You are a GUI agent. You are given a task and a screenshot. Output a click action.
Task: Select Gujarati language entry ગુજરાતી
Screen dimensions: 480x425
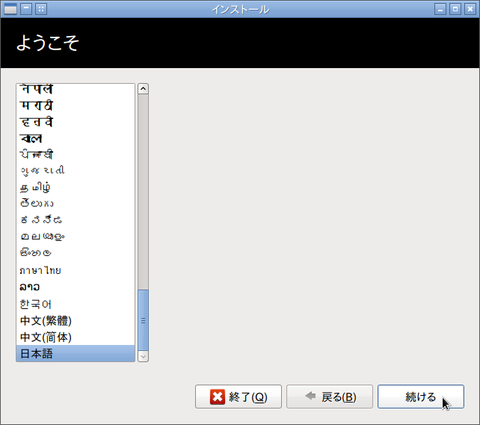(x=76, y=171)
